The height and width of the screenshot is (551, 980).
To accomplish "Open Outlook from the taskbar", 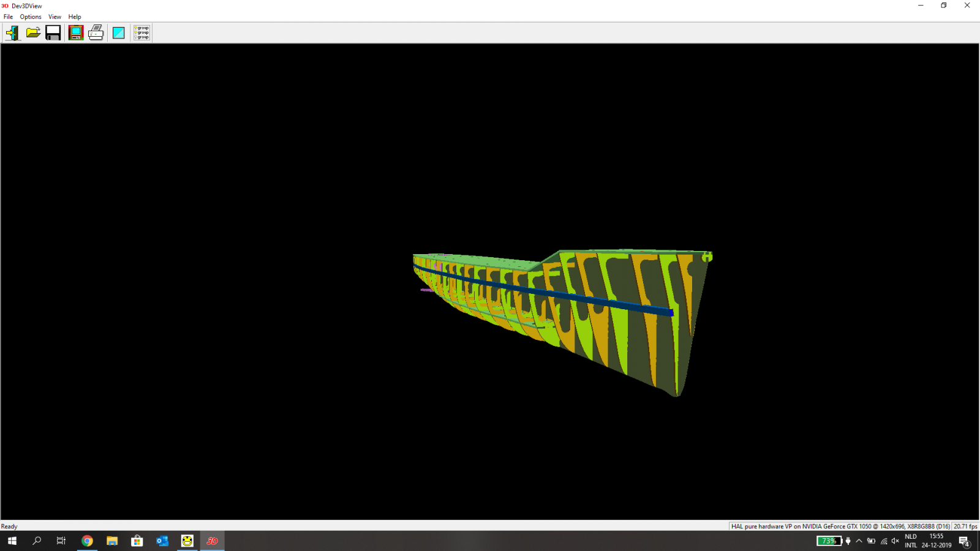I will pos(162,541).
